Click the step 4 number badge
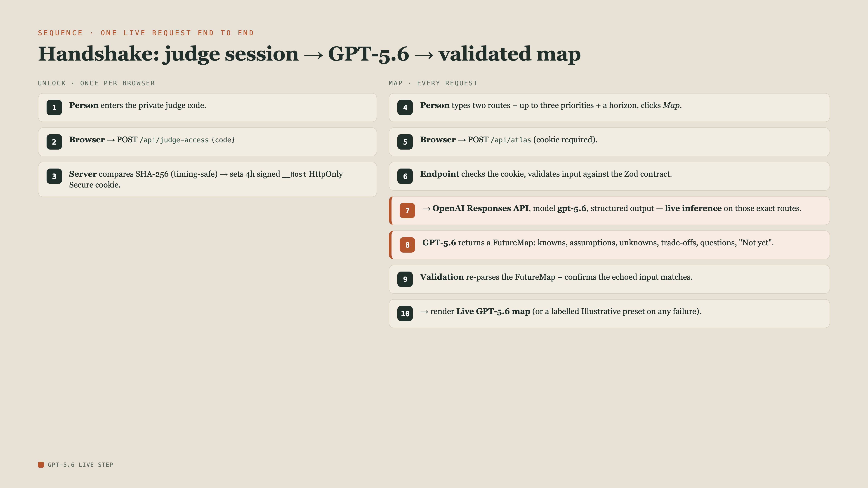The image size is (868, 488). tap(405, 108)
